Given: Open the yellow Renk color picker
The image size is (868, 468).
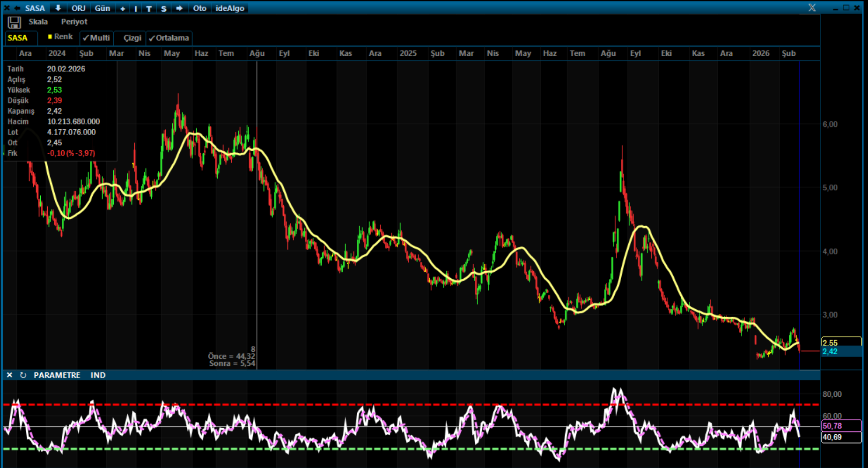Looking at the screenshot, I should [60, 37].
